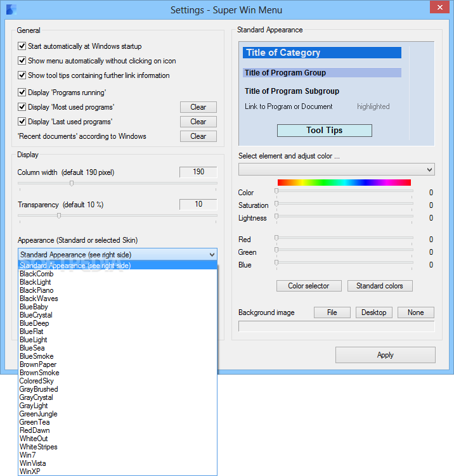This screenshot has width=454, height=476.
Task: Set background image to None
Action: 416,312
